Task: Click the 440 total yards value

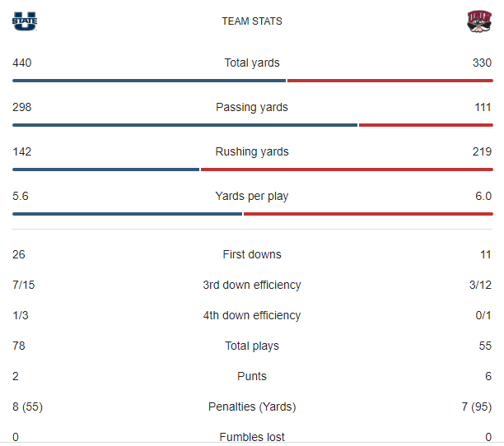Action: (x=22, y=63)
